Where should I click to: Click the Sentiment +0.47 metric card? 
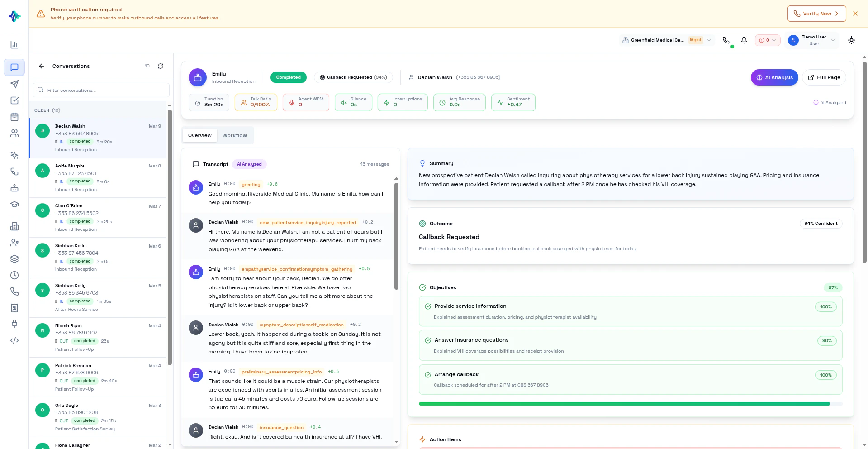(x=513, y=102)
